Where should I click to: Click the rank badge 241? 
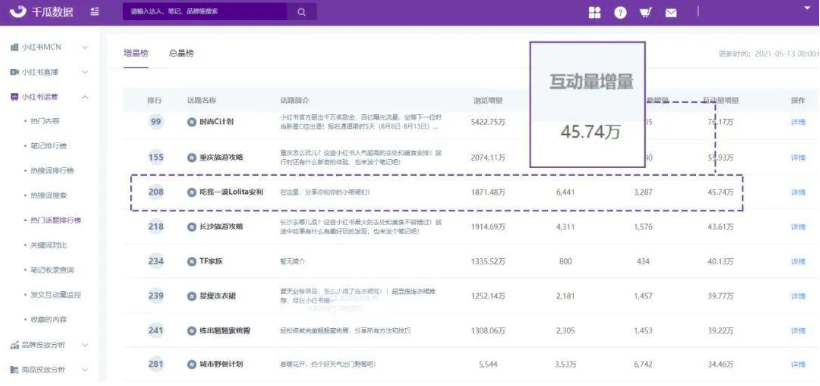[156, 331]
